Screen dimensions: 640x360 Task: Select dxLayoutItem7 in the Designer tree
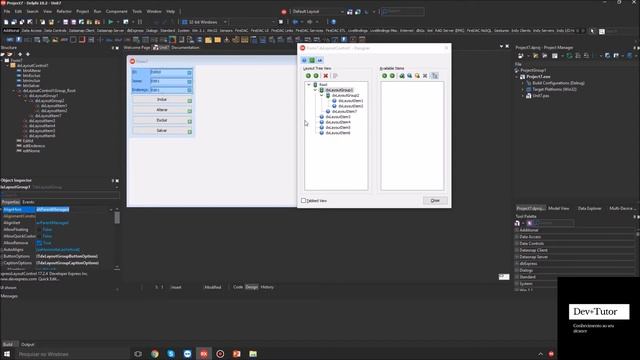(x=344, y=111)
